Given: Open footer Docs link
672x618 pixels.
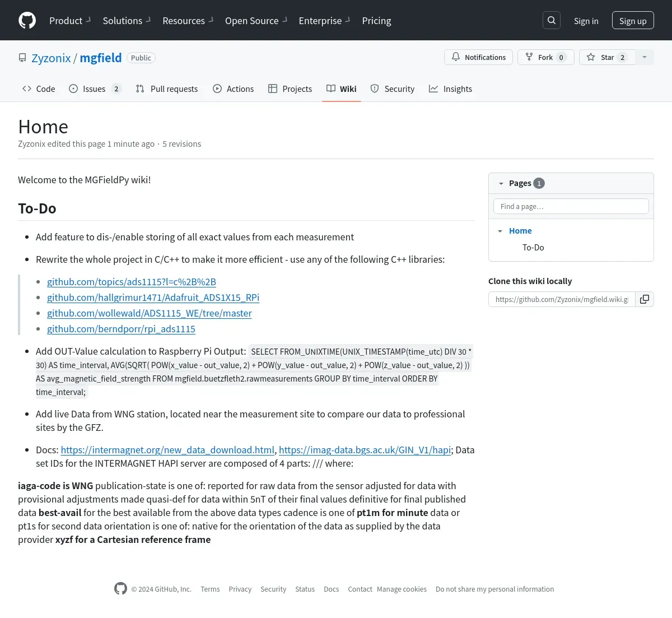Looking at the screenshot, I should pos(332,589).
